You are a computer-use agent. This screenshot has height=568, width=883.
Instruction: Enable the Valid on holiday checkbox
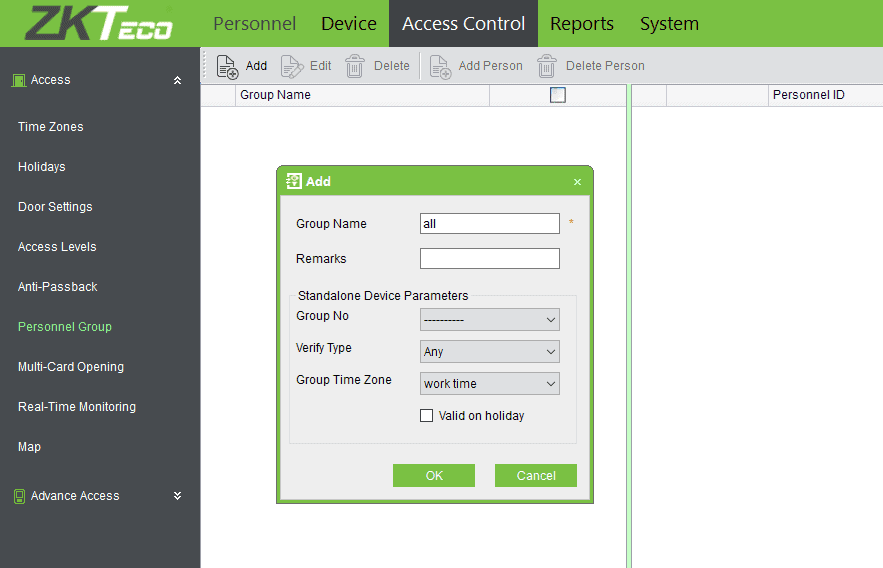click(427, 416)
